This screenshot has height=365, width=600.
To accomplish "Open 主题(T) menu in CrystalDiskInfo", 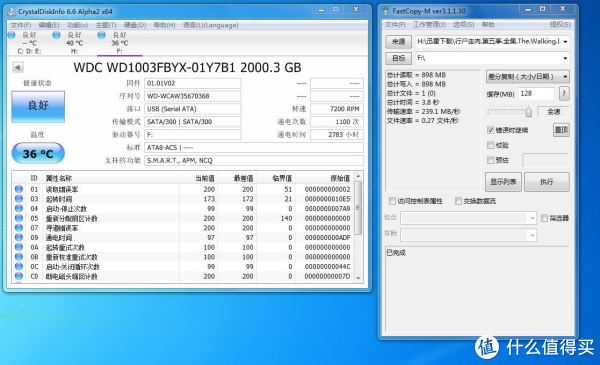I will (106, 25).
